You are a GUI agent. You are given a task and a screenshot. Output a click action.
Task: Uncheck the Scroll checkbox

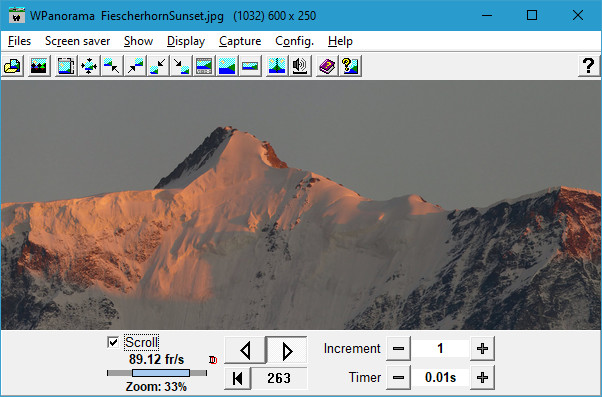(x=113, y=342)
